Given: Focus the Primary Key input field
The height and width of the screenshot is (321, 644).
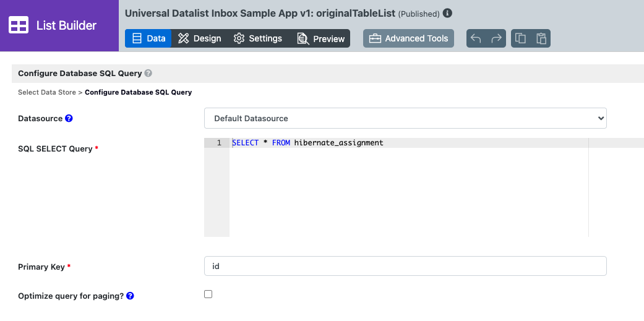Looking at the screenshot, I should 405,267.
